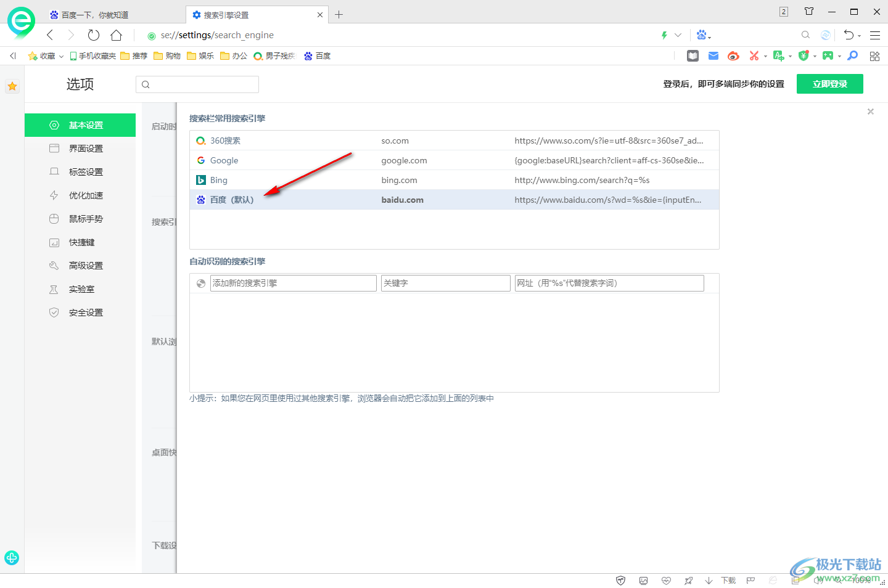Select the Google search engine row
The height and width of the screenshot is (588, 888).
tap(454, 160)
